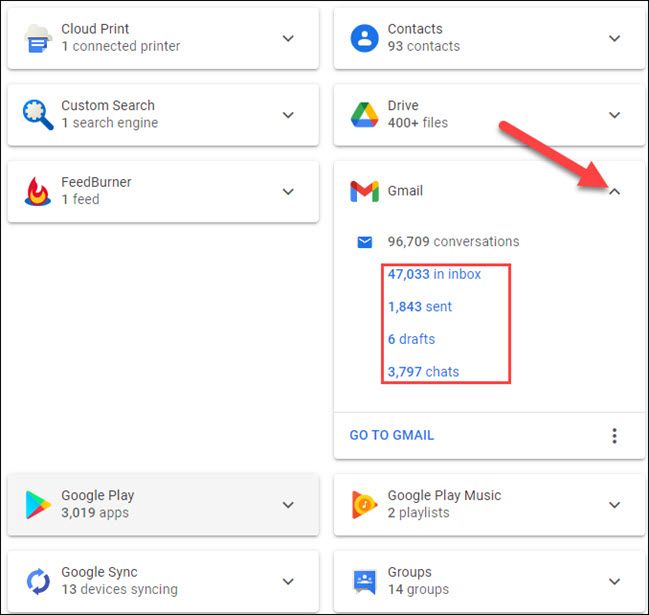Click the Groups people icon

[x=364, y=581]
